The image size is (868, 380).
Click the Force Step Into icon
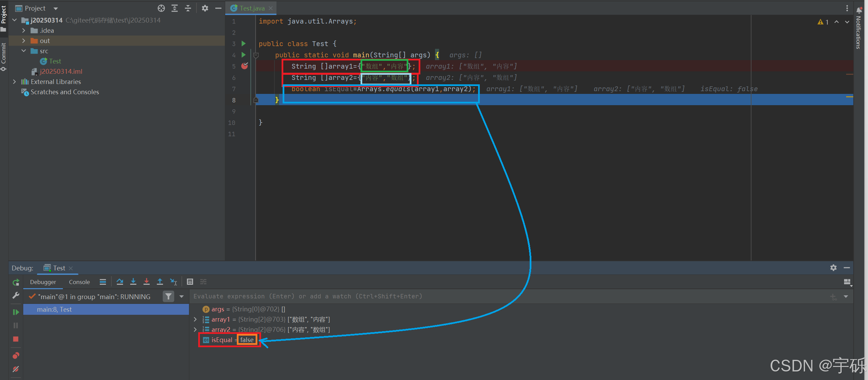147,282
